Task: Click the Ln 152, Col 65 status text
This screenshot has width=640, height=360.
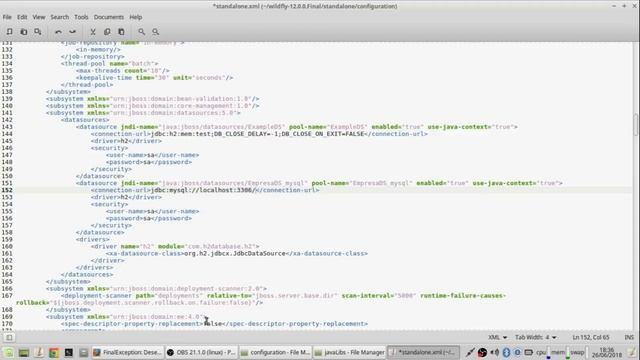Action: [x=591, y=337]
